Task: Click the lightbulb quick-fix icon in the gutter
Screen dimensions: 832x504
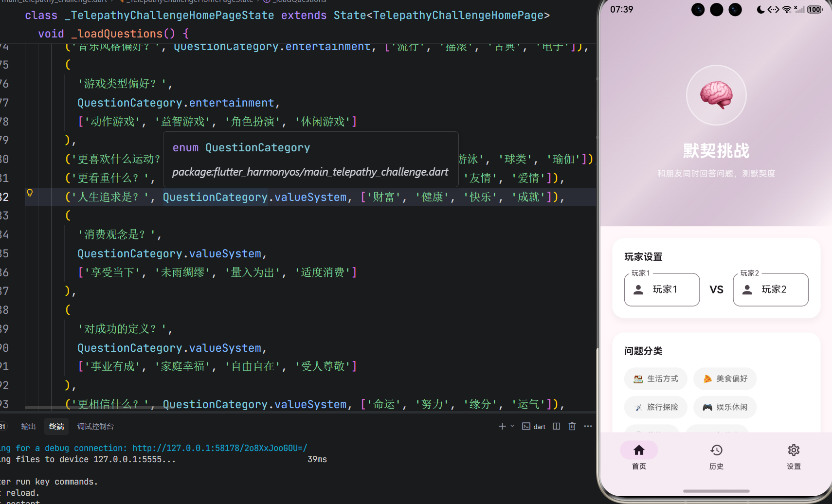Action: coord(30,193)
